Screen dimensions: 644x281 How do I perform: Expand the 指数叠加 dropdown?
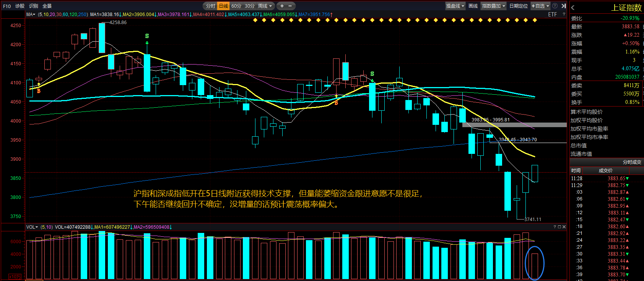(494, 6)
